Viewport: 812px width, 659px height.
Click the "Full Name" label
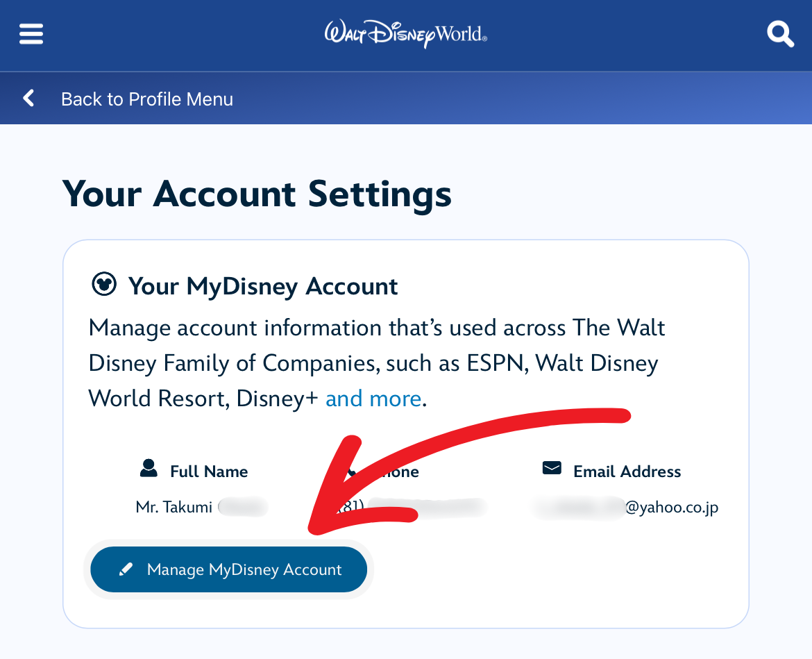point(209,472)
